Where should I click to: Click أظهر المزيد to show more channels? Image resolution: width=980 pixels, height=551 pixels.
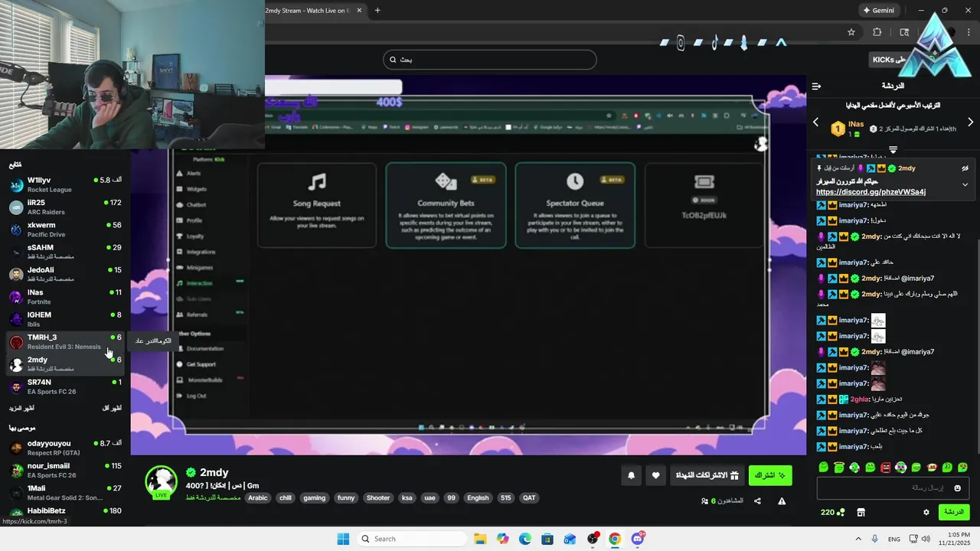tap(21, 408)
